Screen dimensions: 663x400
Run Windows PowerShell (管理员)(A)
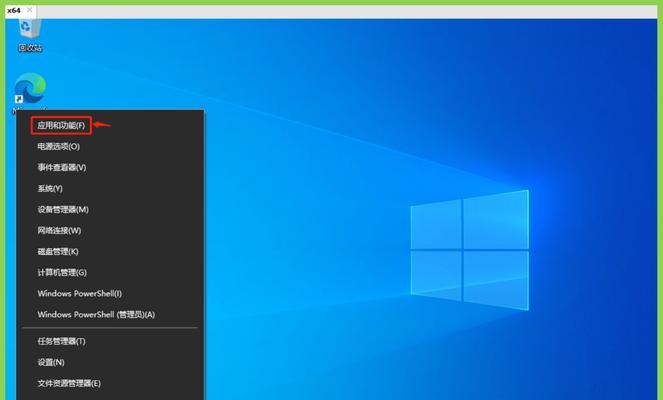click(96, 315)
